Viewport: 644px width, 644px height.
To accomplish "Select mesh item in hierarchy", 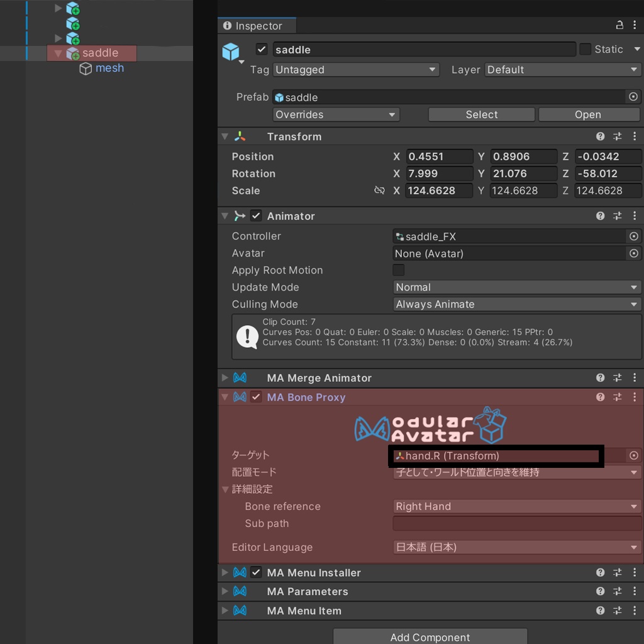I will [x=109, y=68].
